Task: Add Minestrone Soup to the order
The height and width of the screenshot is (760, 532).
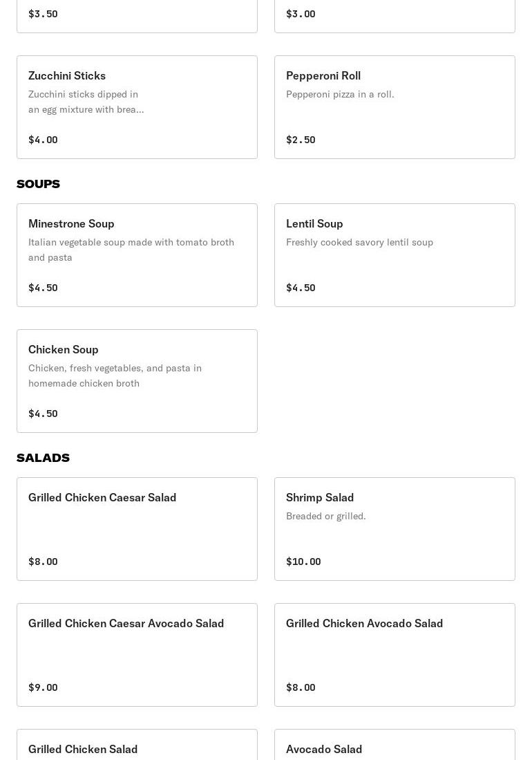Action: 137,255
